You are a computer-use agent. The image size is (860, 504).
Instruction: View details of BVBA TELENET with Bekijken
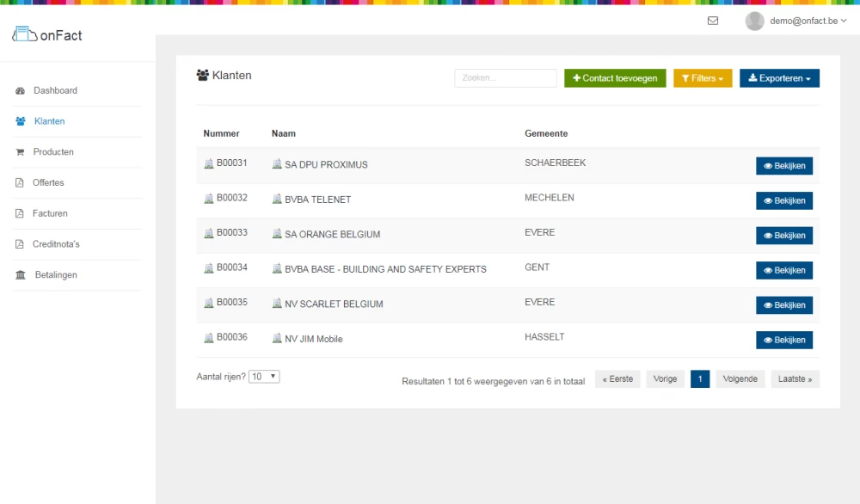(783, 200)
